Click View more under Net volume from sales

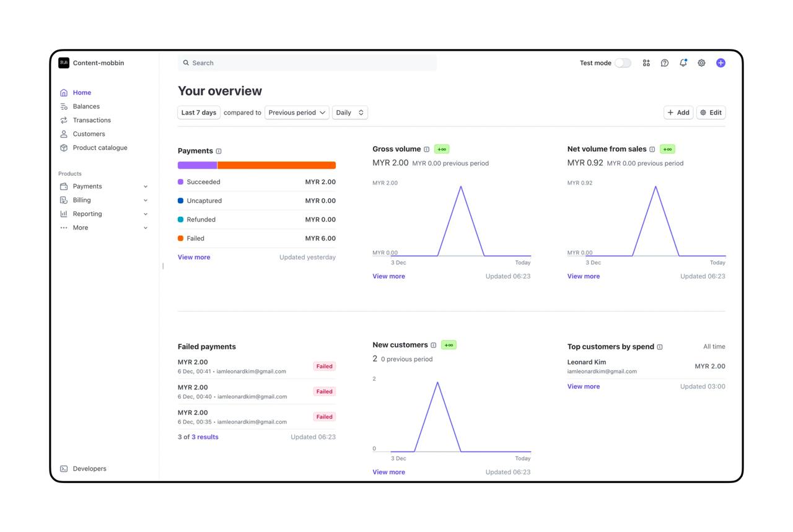[584, 276]
